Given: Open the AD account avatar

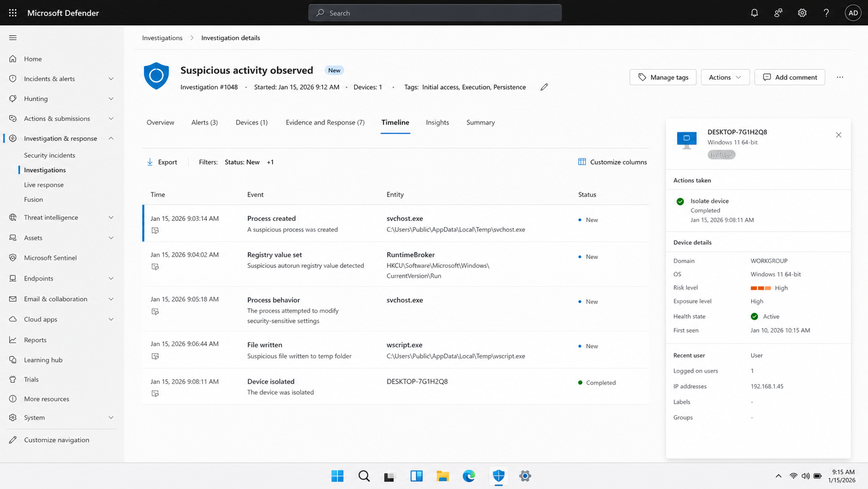Looking at the screenshot, I should pos(853,13).
